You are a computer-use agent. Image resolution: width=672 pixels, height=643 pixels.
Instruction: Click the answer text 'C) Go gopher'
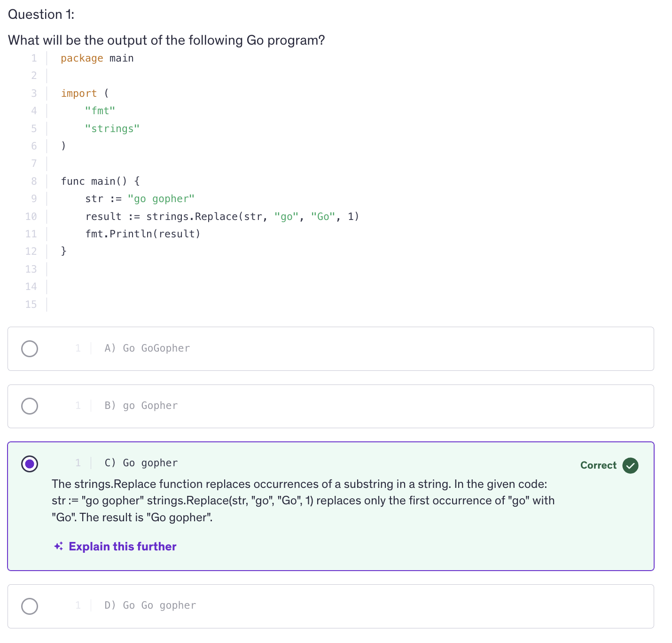(x=141, y=463)
